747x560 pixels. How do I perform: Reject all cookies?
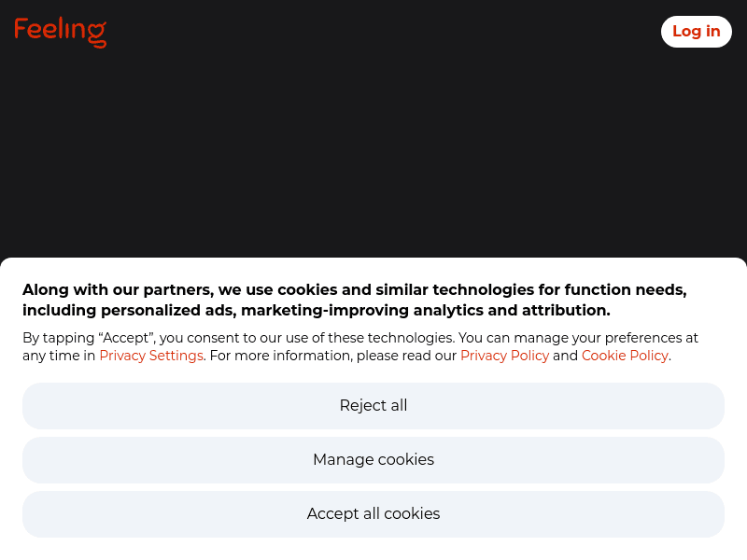[373, 406]
